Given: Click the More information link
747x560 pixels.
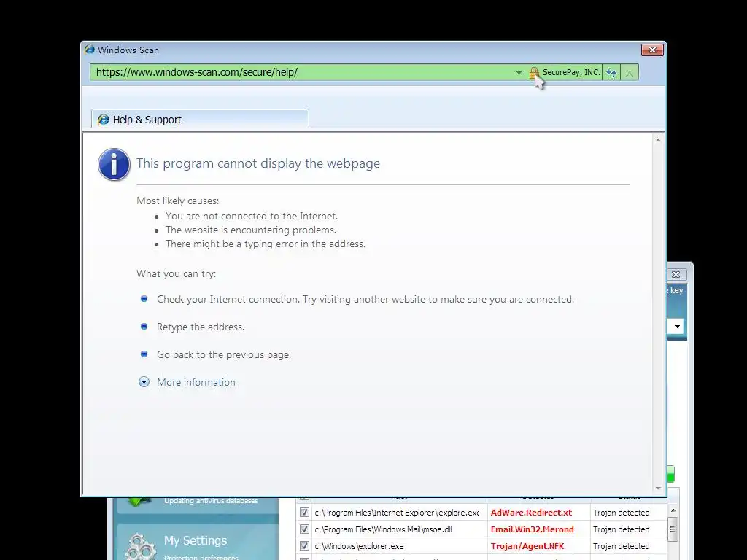Looking at the screenshot, I should coord(196,382).
